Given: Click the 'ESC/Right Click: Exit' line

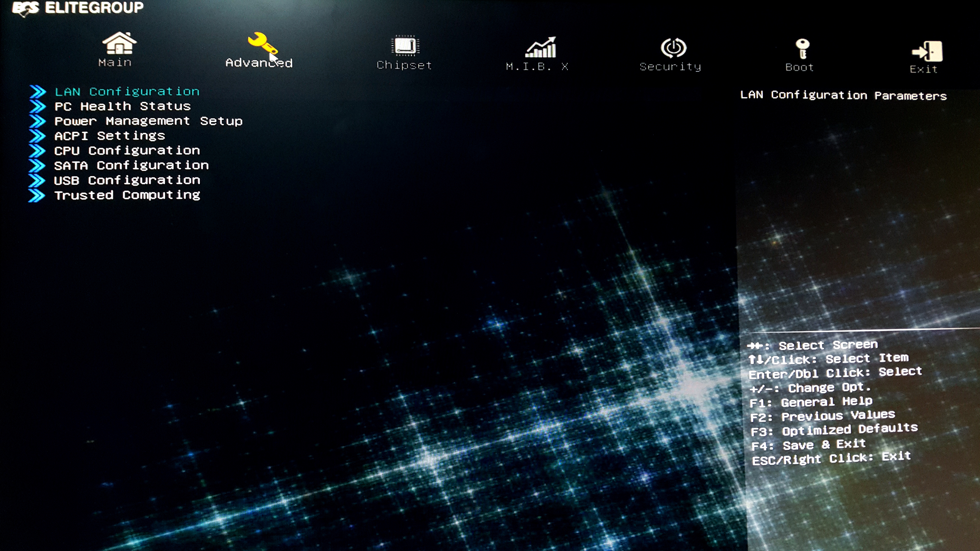Looking at the screenshot, I should (831, 459).
